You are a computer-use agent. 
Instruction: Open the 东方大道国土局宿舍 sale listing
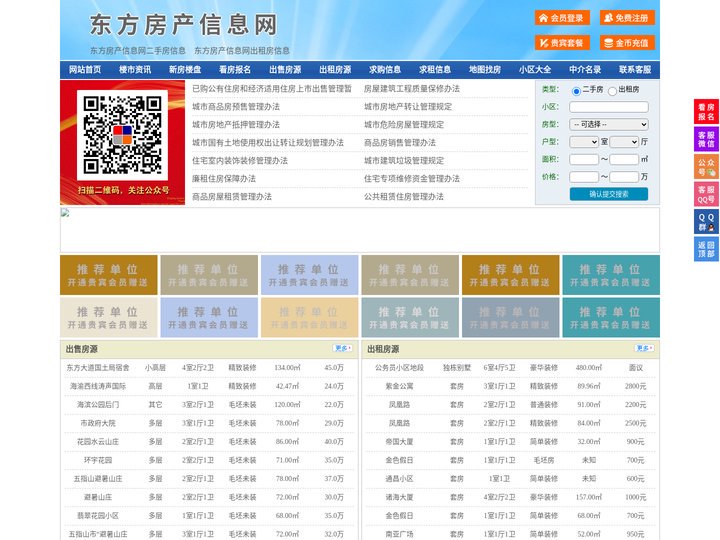pyautogui.click(x=98, y=368)
